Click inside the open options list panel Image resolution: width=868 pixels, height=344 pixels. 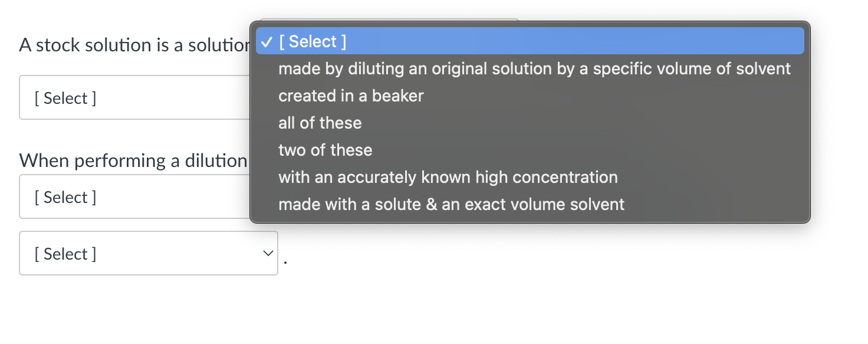531,123
